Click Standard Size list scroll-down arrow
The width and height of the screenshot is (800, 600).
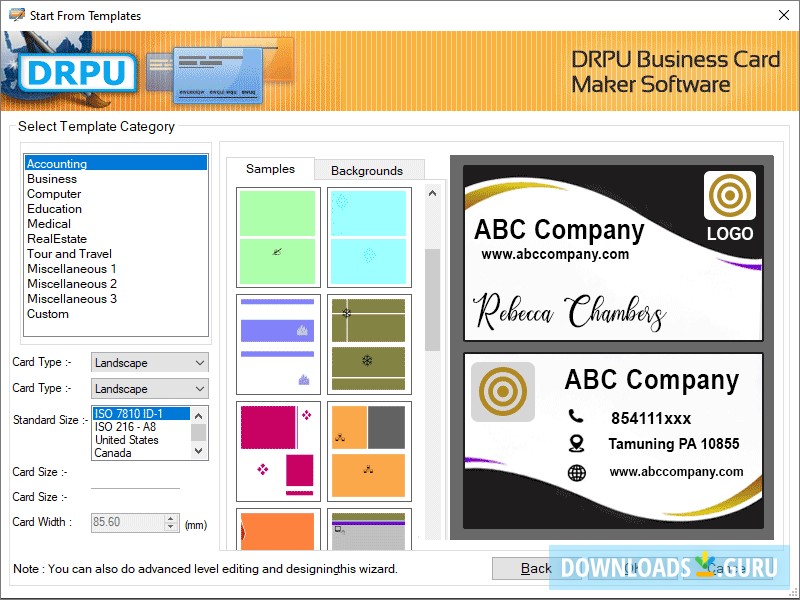[199, 451]
